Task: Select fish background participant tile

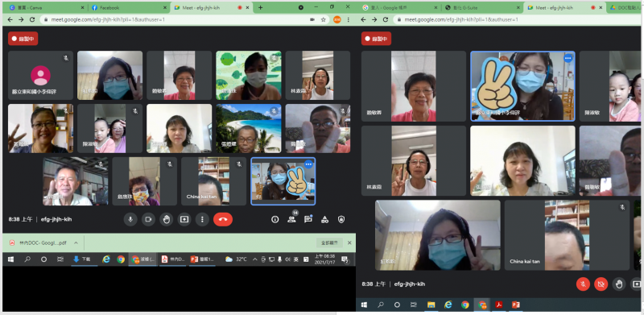Action: point(249,75)
